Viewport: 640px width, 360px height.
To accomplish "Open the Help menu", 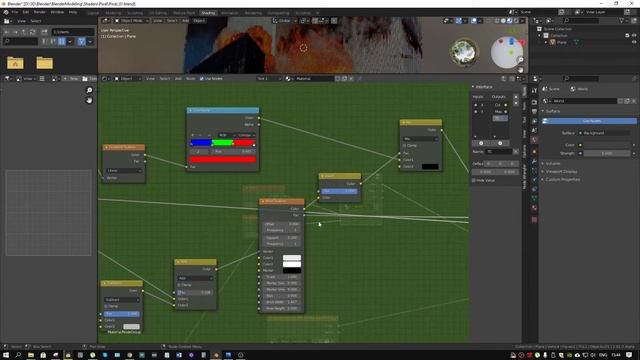I will [73, 12].
